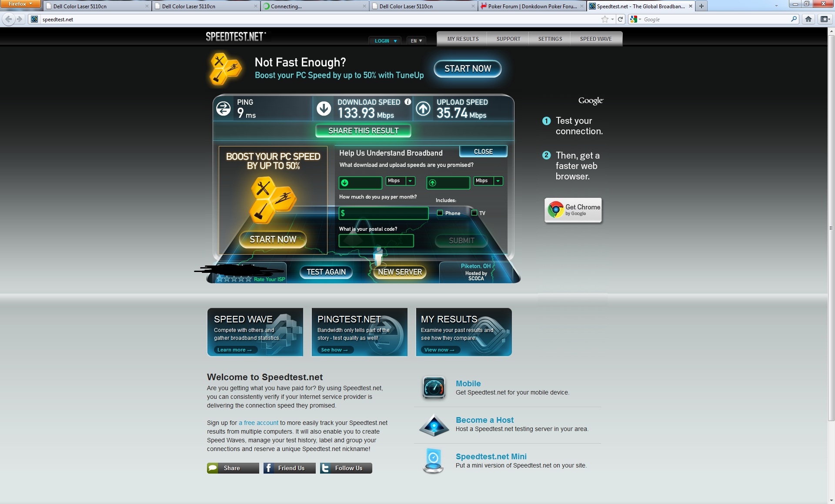Click the Twitter Follow Us icon
The image size is (835, 504).
[325, 468]
